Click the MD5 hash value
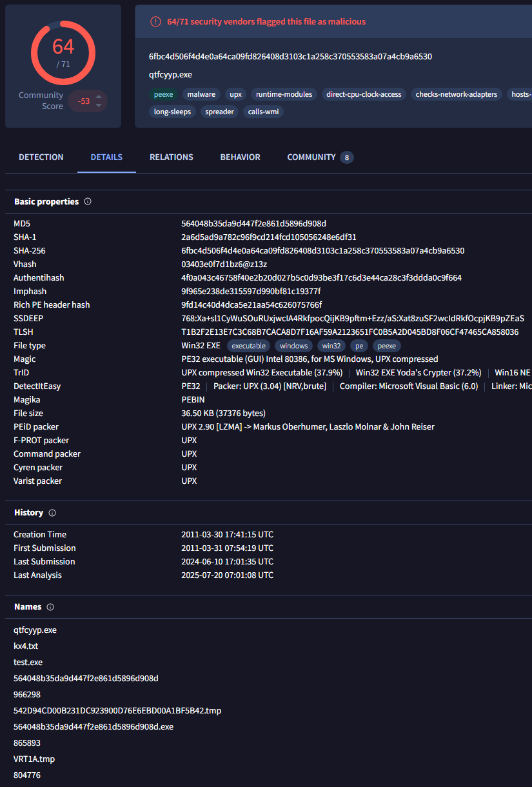 pyautogui.click(x=253, y=224)
